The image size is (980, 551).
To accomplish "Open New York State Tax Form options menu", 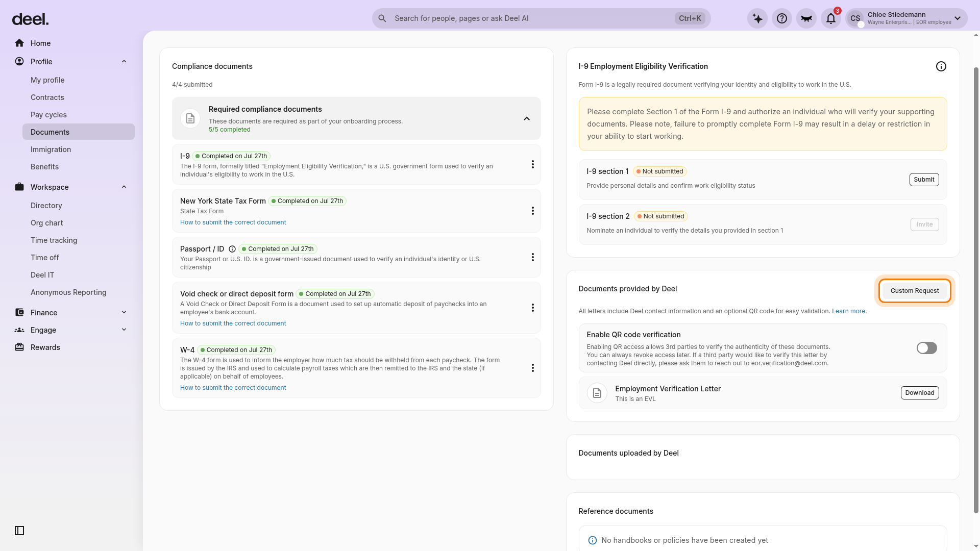I will (532, 211).
